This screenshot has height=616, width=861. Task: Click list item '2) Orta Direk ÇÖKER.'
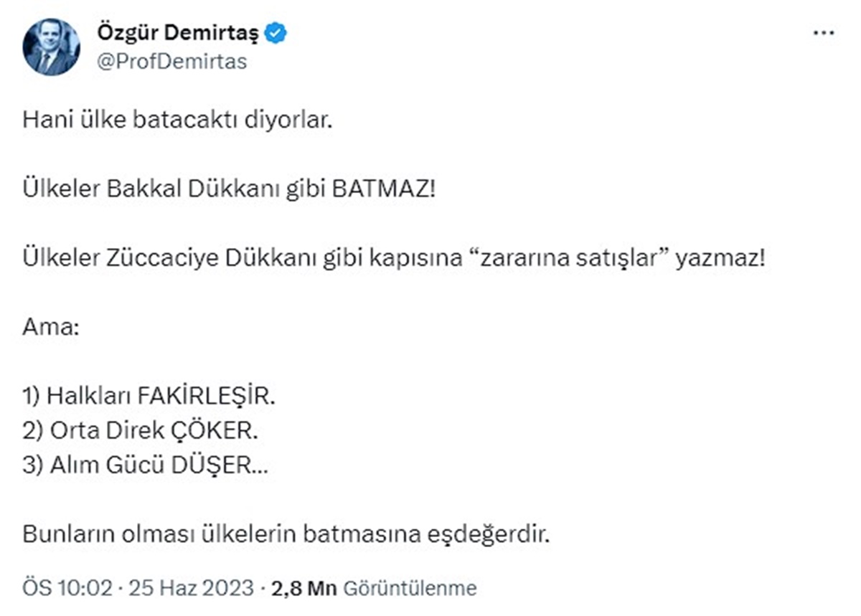[x=140, y=431]
